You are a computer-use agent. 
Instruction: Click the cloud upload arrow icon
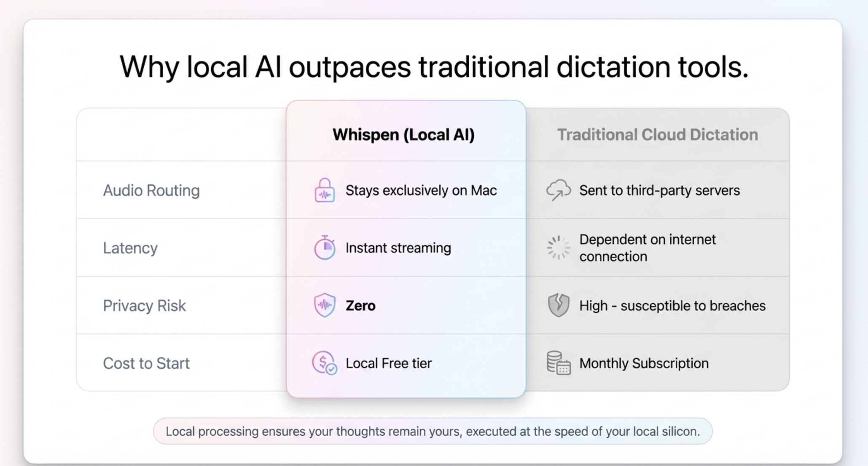coord(559,190)
